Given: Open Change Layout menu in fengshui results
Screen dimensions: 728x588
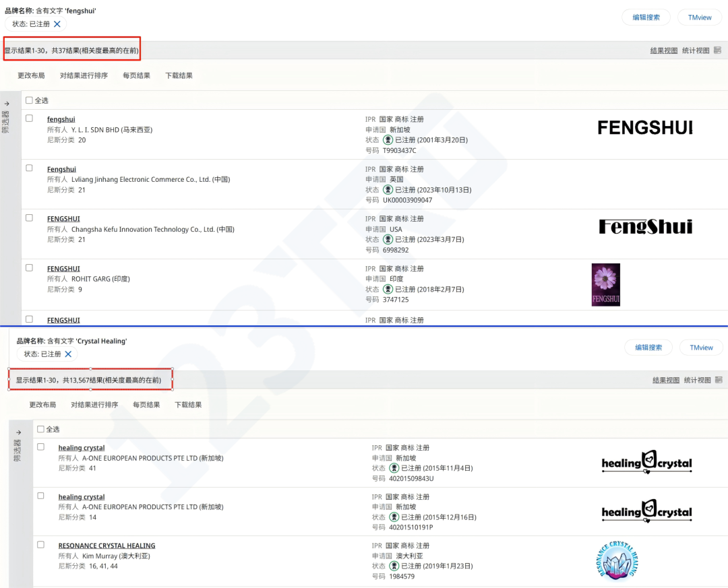Looking at the screenshot, I should pyautogui.click(x=31, y=75).
